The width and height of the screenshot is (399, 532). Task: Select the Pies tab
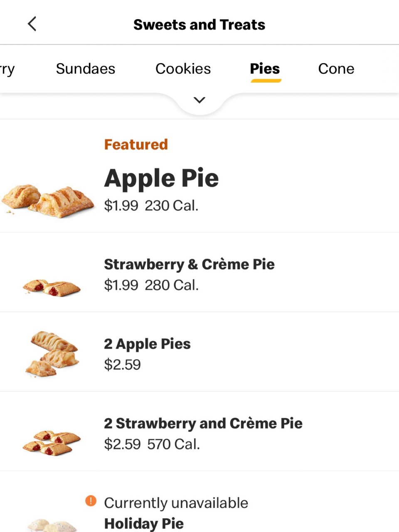click(265, 69)
